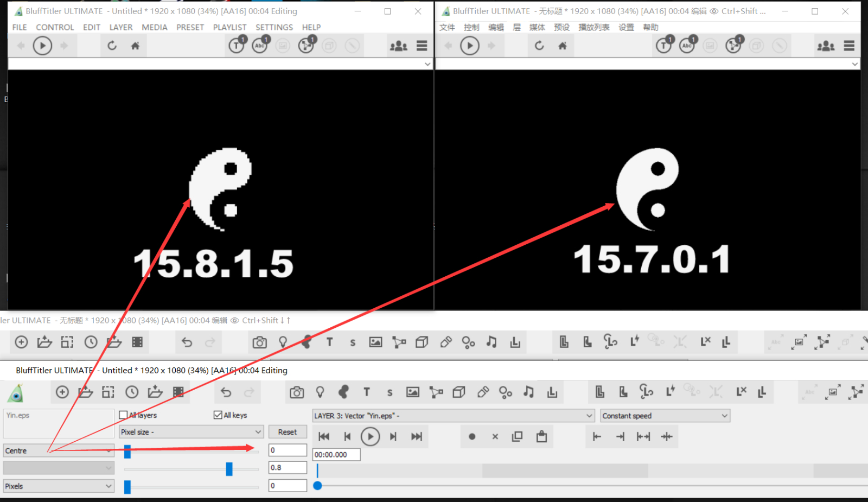The image size is (868, 502).
Task: Open the SETTINGS menu
Action: point(274,27)
